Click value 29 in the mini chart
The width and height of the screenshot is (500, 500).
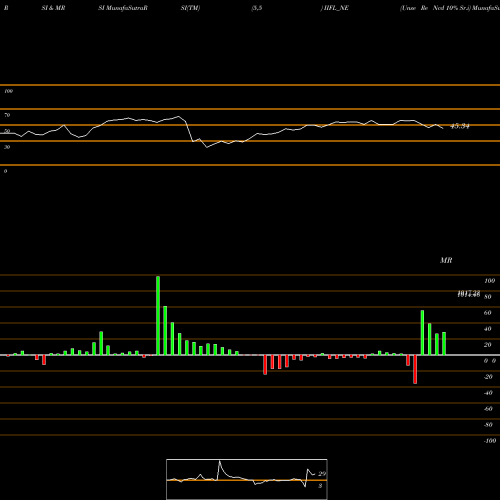tap(322, 474)
